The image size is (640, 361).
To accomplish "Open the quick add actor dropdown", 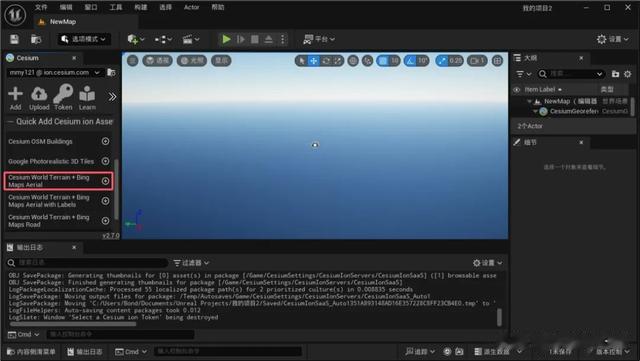I will [x=136, y=39].
